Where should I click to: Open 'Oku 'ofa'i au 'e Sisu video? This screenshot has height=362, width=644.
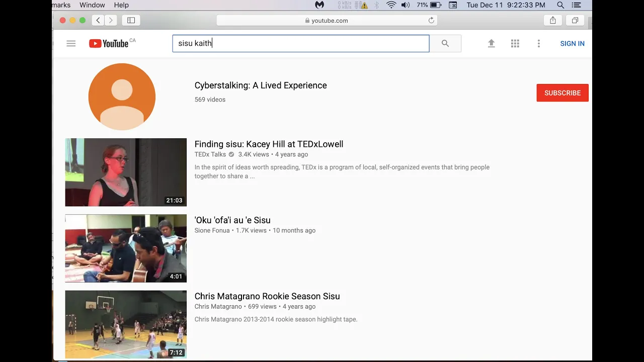pyautogui.click(x=232, y=220)
